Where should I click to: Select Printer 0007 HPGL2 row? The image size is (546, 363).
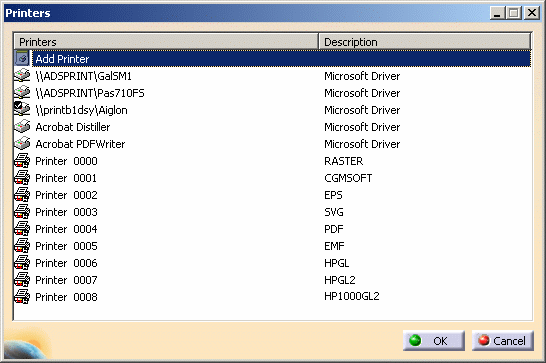pos(273,280)
